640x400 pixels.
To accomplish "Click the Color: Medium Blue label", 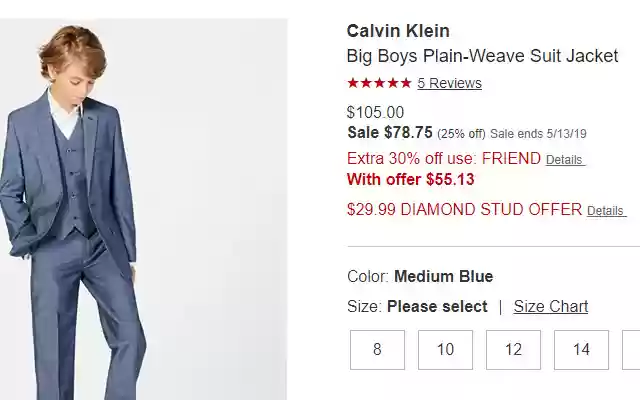I will 420,276.
